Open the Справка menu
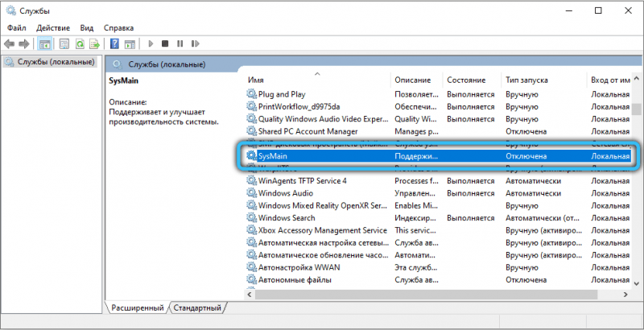 point(118,28)
